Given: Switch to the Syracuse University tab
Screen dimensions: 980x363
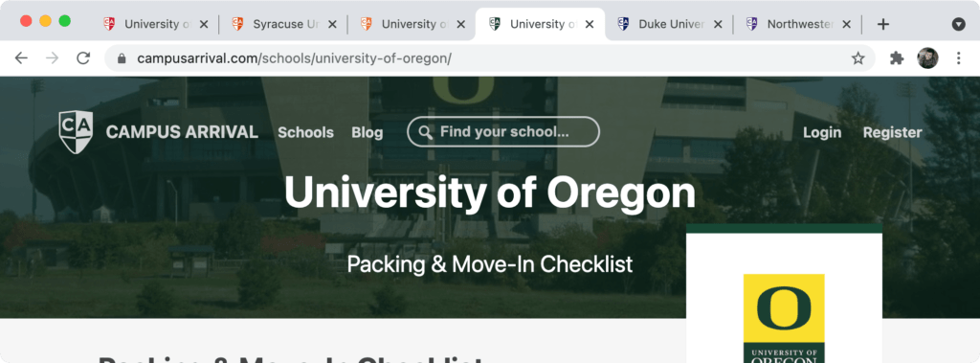Looking at the screenshot, I should [283, 24].
